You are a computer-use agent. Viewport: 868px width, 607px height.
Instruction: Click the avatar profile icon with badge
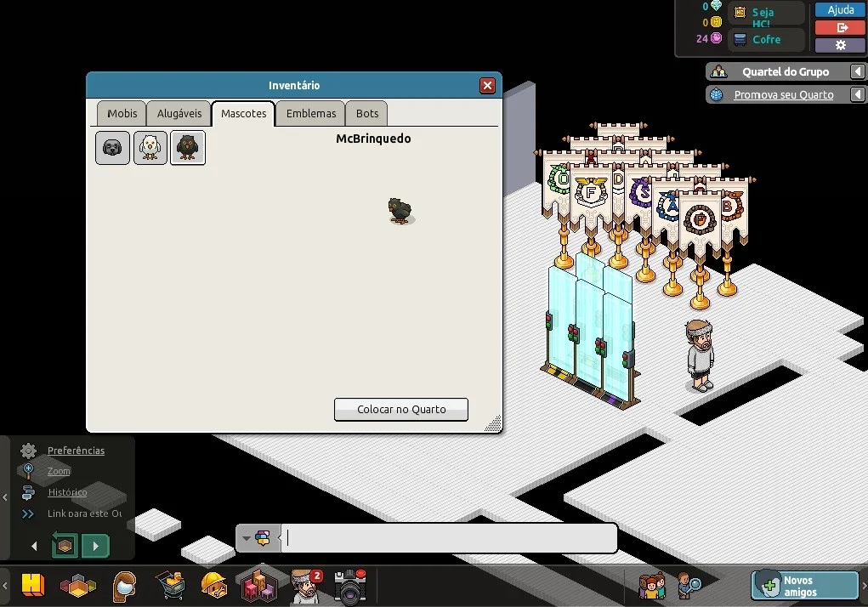coord(305,586)
